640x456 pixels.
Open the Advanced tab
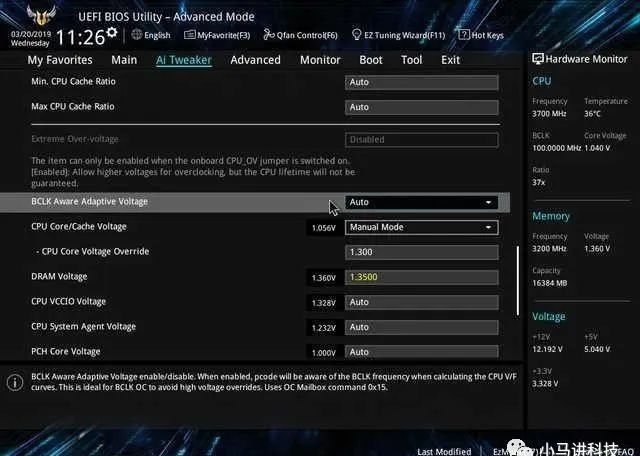256,60
